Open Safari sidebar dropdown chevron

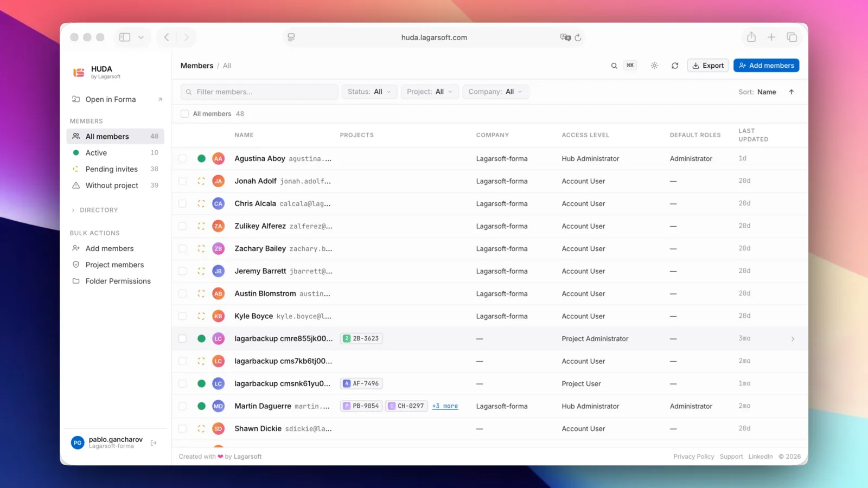pyautogui.click(x=141, y=37)
